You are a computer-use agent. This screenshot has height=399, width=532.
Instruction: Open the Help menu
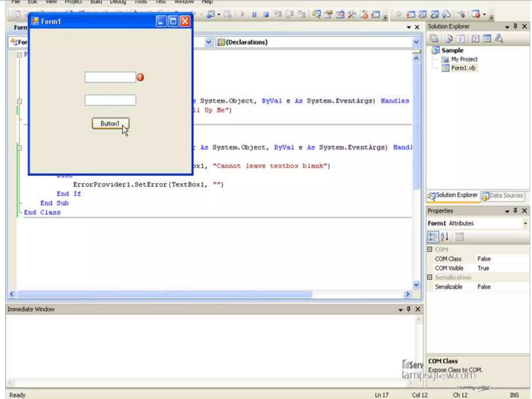tap(207, 2)
